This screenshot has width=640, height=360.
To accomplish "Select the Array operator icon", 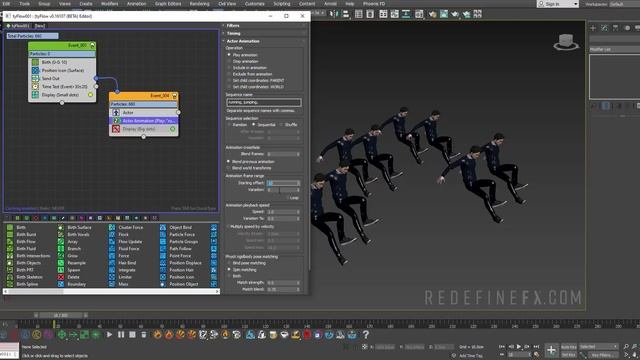I will 61,242.
